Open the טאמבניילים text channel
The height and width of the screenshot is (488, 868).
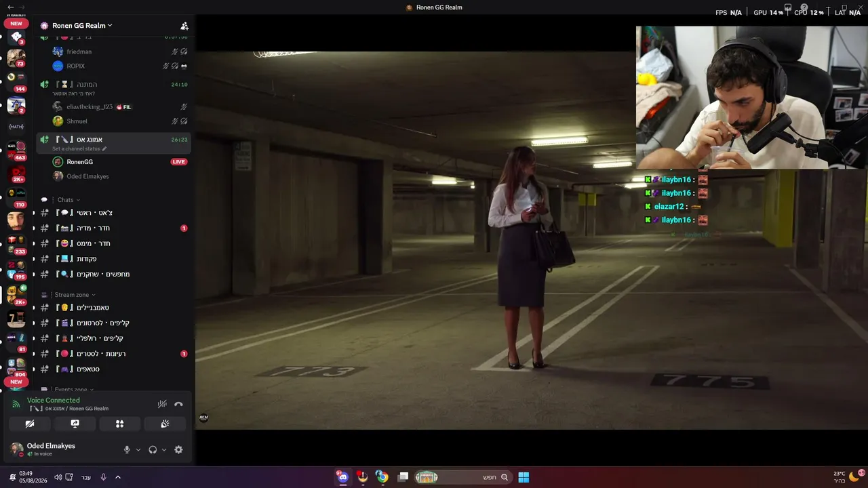pos(113,308)
